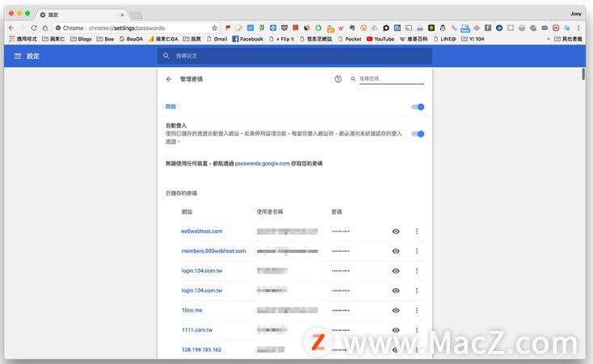Open more options for 10co.me
The width and height of the screenshot is (593, 364).
pyautogui.click(x=417, y=310)
